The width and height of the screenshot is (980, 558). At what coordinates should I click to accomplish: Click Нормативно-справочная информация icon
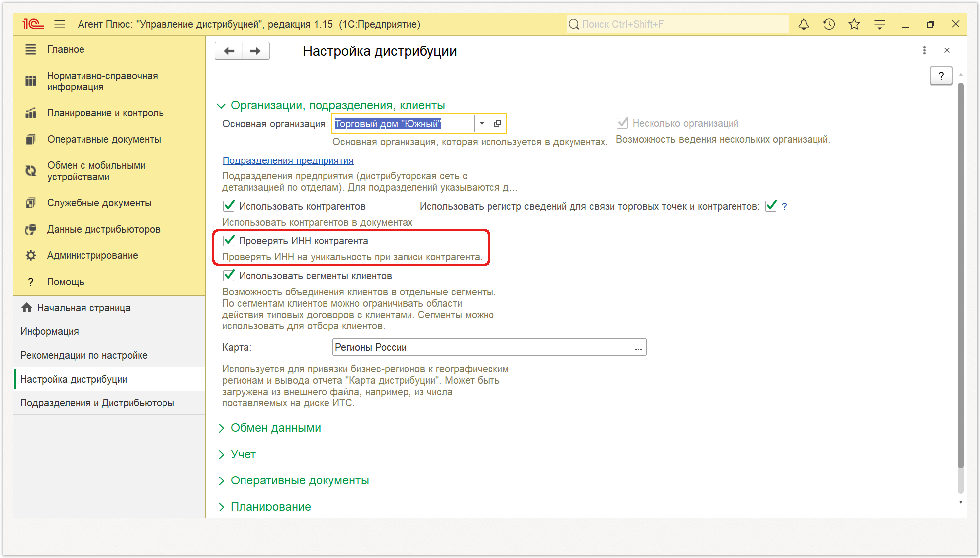point(31,81)
